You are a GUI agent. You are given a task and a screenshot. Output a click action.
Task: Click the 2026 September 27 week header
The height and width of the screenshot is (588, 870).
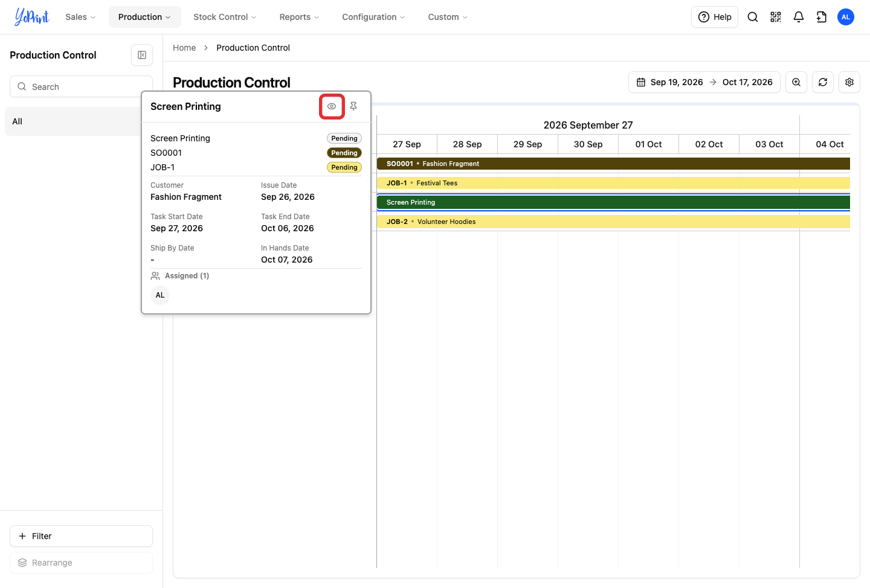pos(588,125)
